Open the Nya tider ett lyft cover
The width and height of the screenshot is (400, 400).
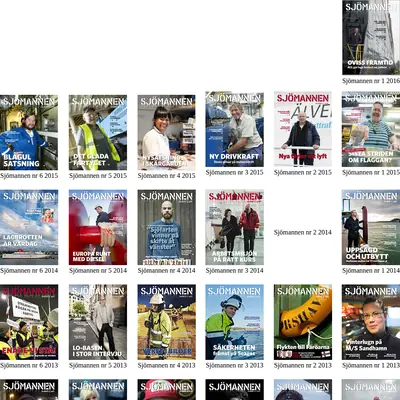click(x=303, y=129)
